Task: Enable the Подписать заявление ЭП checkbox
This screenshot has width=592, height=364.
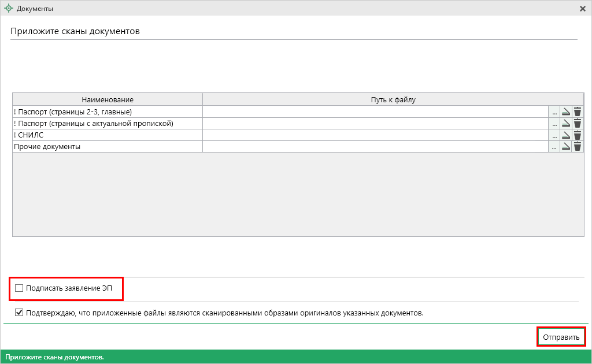Action: tap(20, 288)
